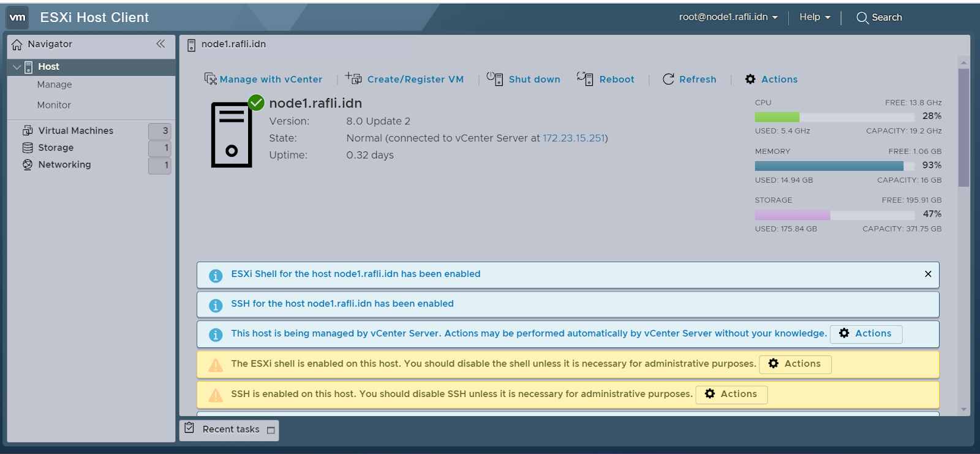Click the Networking globe icon

28,165
